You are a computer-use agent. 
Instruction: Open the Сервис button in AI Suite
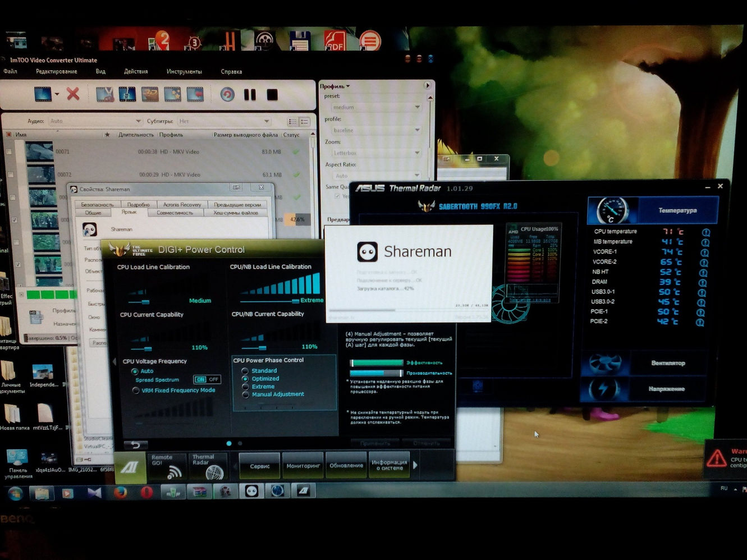(x=260, y=466)
